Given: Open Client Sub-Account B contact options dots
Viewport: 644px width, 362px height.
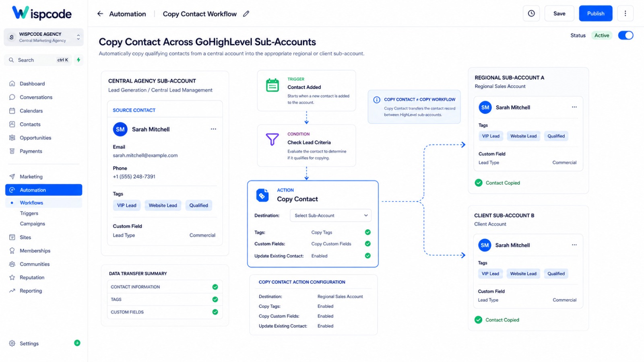Looking at the screenshot, I should tap(574, 245).
